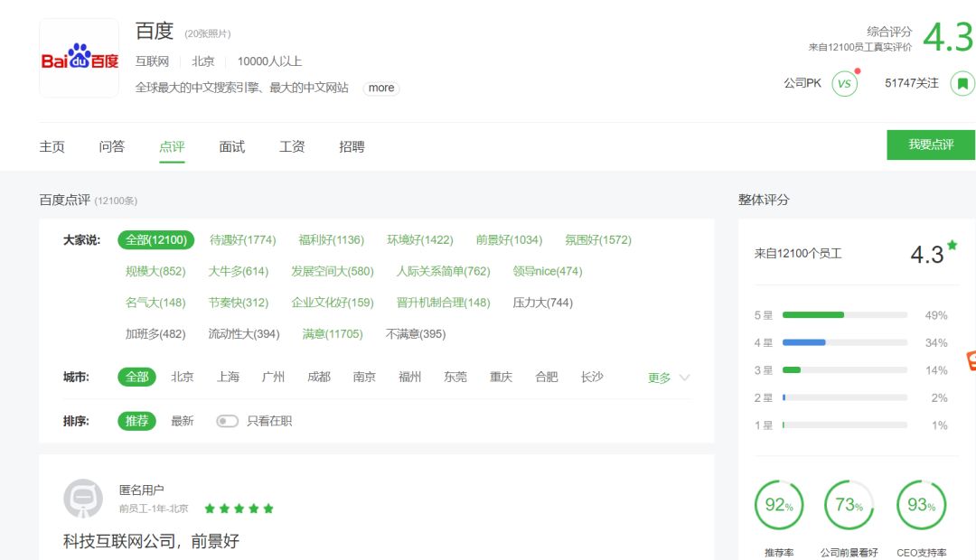This screenshot has width=976, height=560.
Task: Filter by 流动性大(394) tag
Action: click(244, 334)
